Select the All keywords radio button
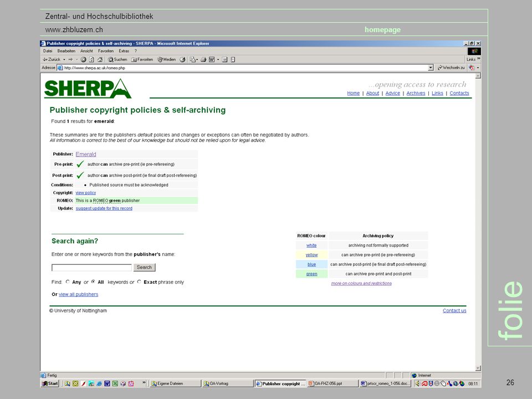 (x=93, y=282)
